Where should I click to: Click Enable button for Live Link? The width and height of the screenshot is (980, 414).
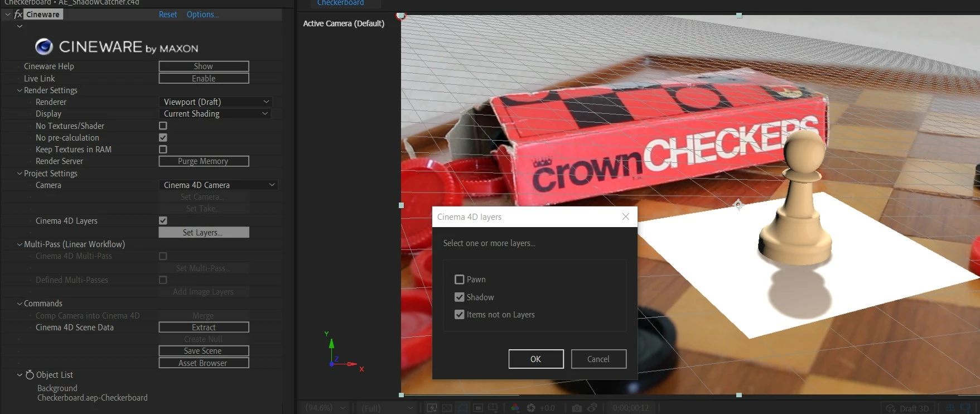[x=204, y=79]
